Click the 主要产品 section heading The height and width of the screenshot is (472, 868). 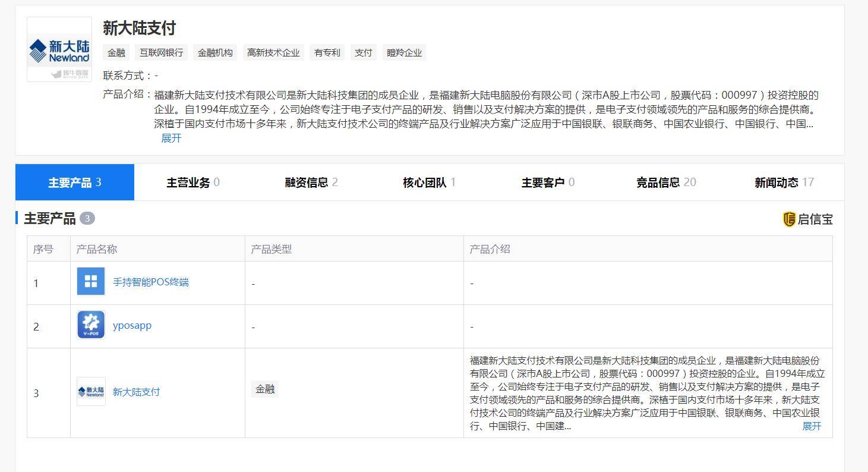(x=50, y=219)
